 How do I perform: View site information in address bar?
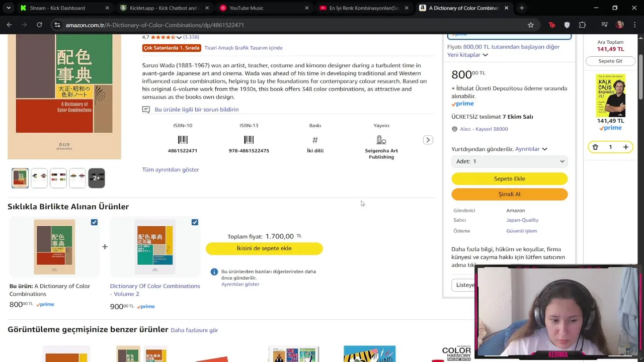pos(57,25)
